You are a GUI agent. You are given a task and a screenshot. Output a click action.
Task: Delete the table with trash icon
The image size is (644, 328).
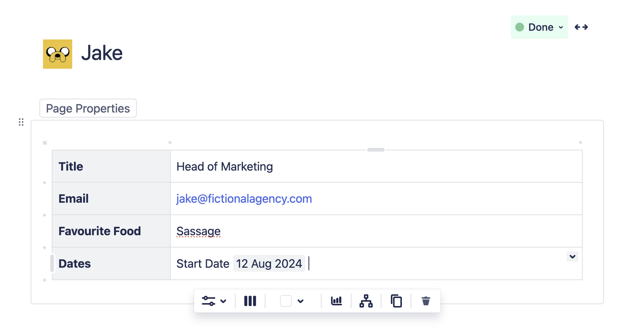coord(425,301)
